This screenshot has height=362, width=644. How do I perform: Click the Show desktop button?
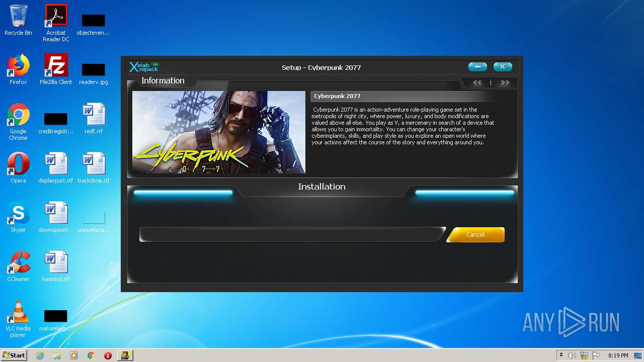click(x=638, y=355)
